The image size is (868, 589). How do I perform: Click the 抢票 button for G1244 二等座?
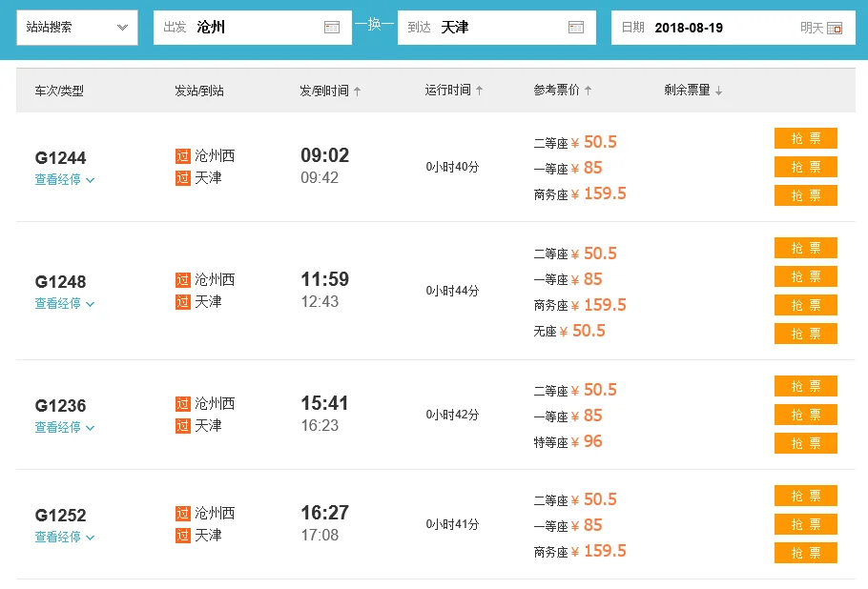point(805,138)
